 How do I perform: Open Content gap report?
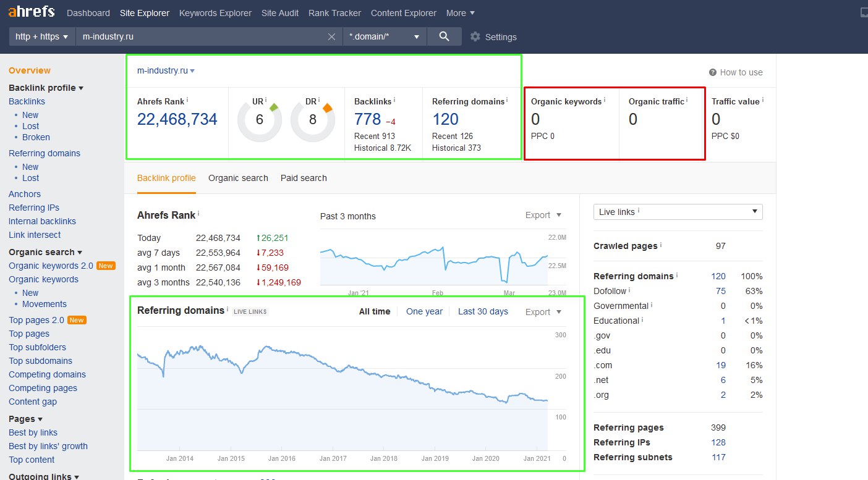click(33, 402)
